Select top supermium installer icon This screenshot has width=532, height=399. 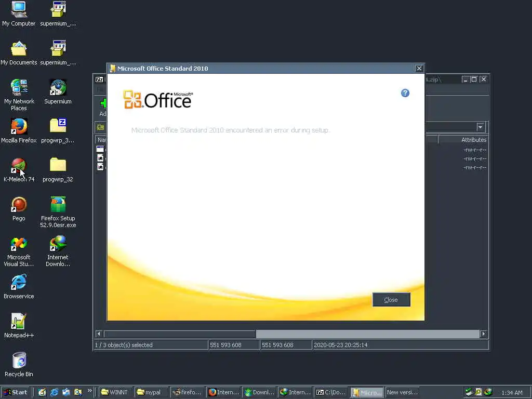coord(58,14)
